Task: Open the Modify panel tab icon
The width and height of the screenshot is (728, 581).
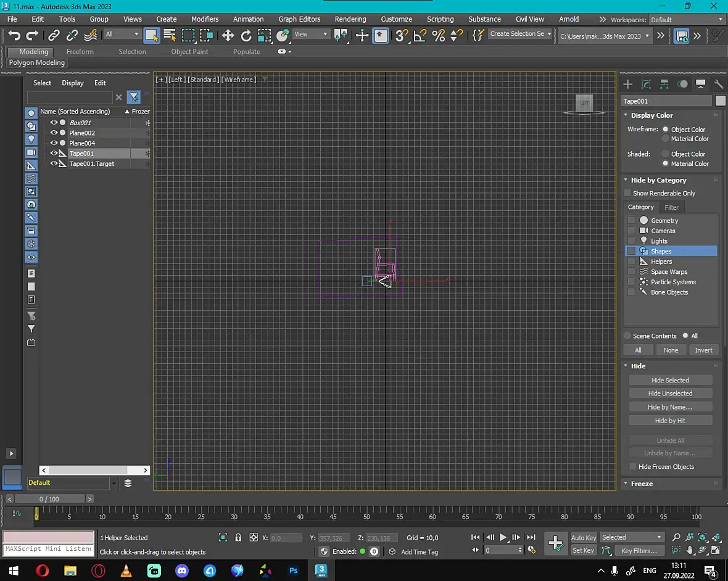Action: coord(646,84)
